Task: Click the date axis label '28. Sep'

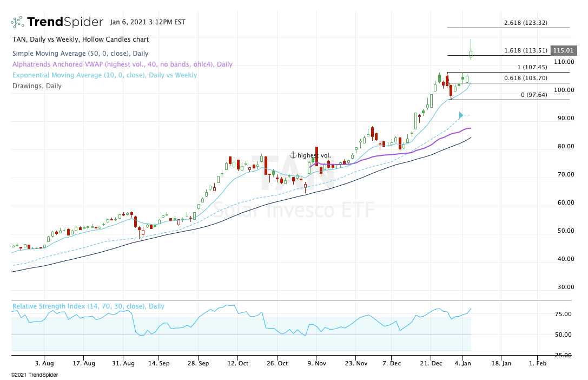Action: [x=198, y=363]
